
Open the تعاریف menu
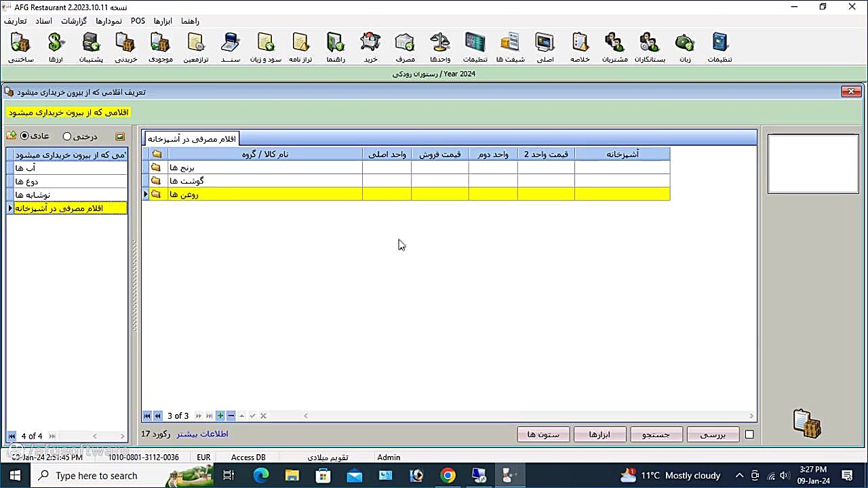point(16,21)
